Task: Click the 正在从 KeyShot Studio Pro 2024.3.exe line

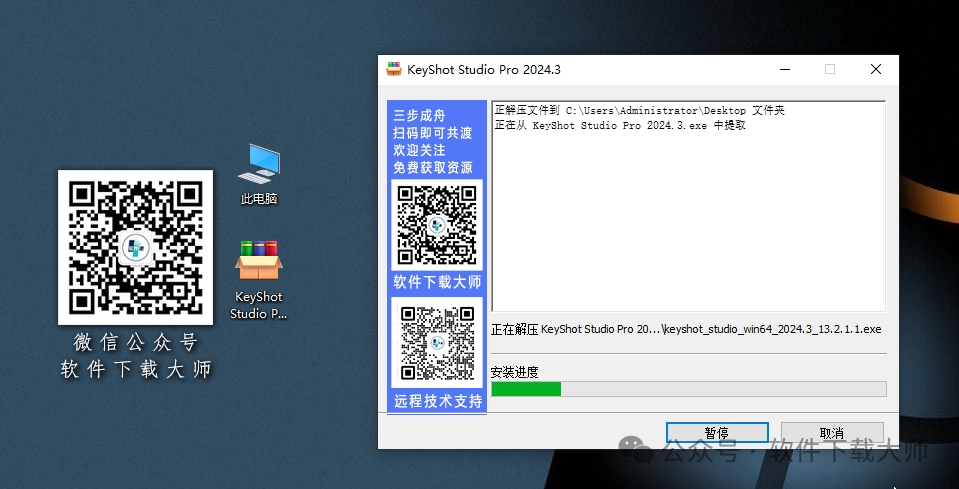Action: [x=619, y=126]
